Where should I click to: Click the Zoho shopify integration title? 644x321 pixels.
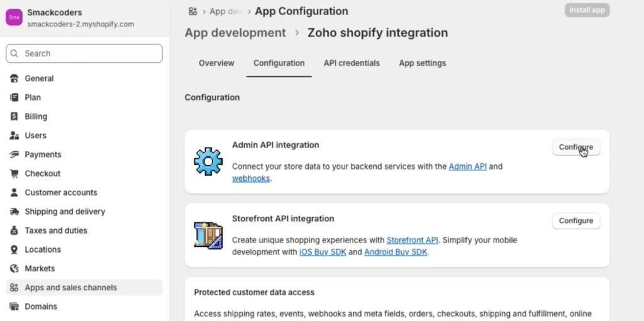378,33
